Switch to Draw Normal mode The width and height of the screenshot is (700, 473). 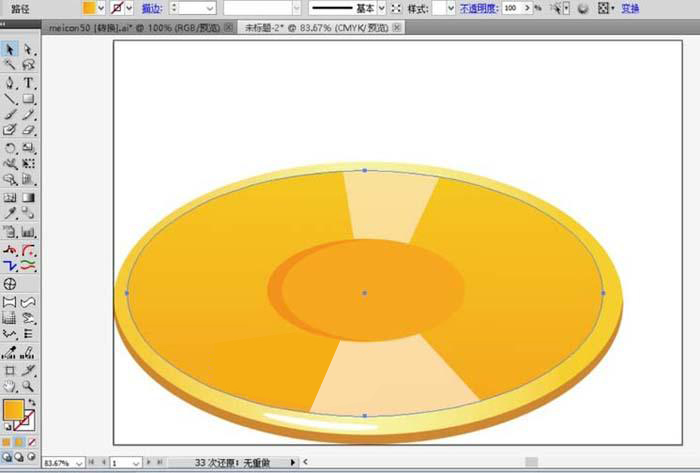click(x=7, y=457)
